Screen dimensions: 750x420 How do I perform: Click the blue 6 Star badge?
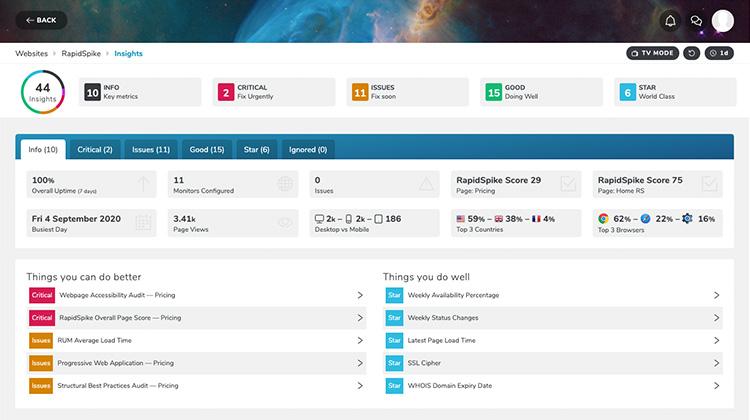point(628,92)
